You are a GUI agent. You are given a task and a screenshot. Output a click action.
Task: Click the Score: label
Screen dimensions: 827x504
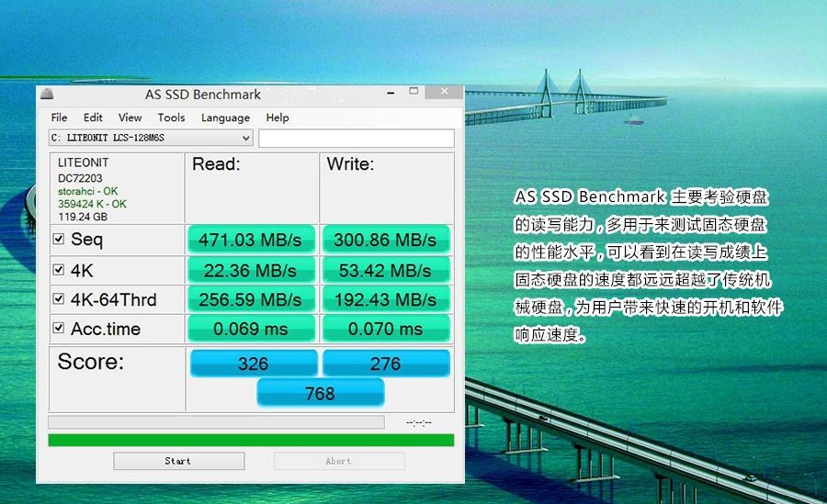pos(91,362)
